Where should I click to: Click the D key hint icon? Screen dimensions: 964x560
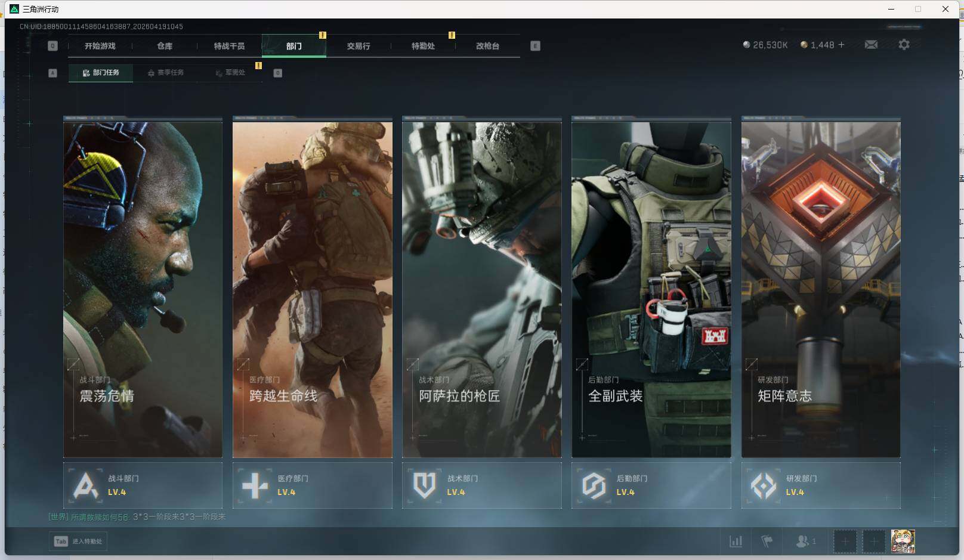(277, 73)
